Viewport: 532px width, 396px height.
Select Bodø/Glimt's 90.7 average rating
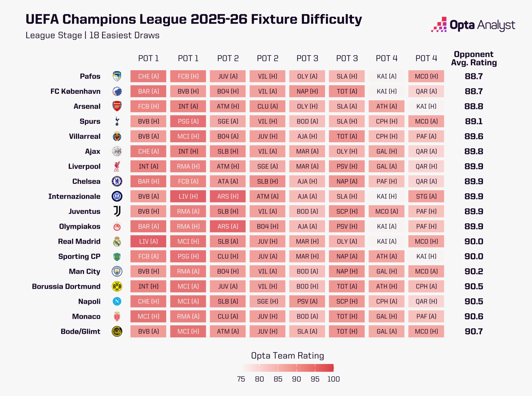click(x=474, y=332)
